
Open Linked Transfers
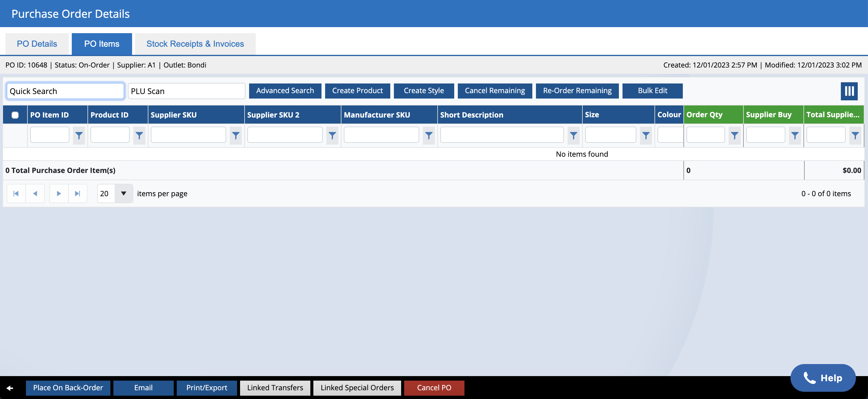[x=275, y=388]
